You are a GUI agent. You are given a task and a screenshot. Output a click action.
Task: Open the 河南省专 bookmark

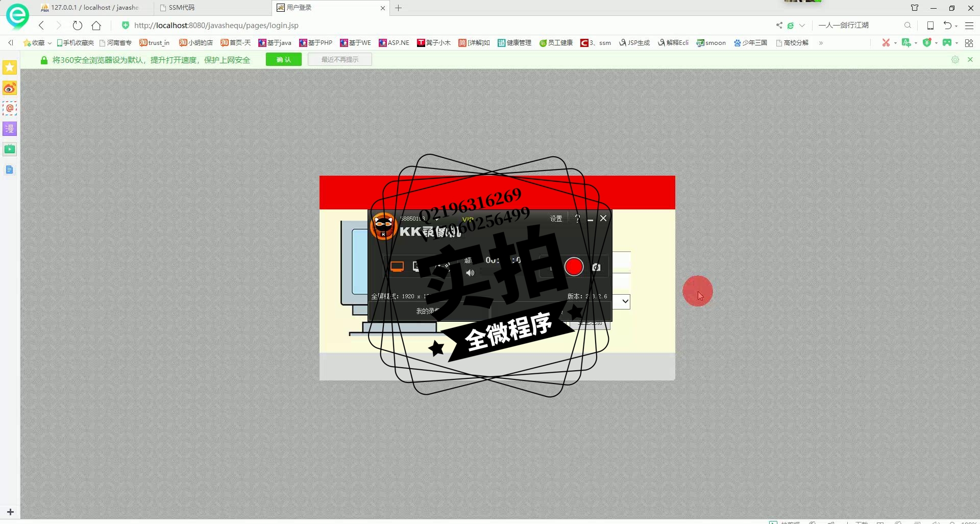(115, 43)
